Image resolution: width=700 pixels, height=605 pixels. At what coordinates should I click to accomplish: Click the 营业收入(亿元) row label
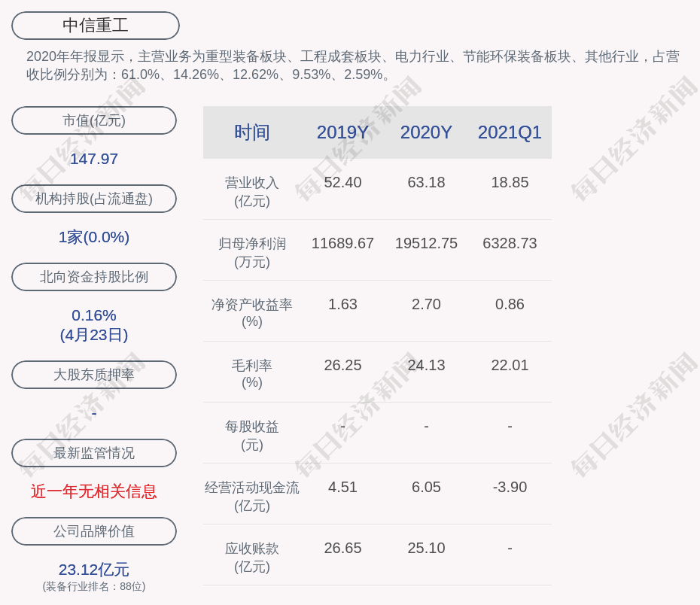click(x=252, y=192)
